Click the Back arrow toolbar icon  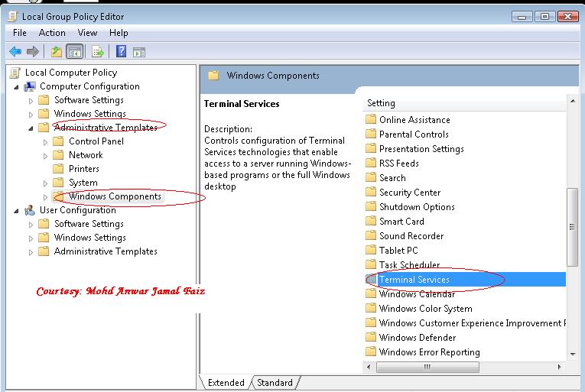[x=15, y=51]
